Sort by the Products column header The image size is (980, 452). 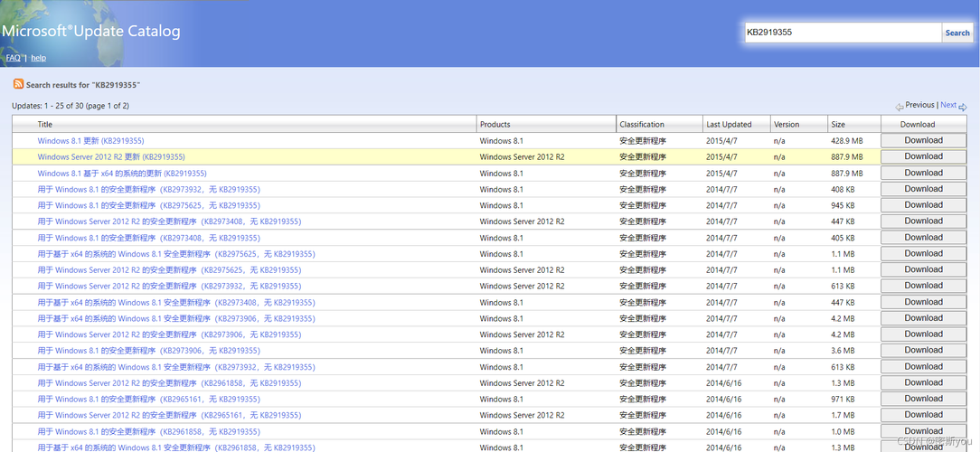point(495,125)
